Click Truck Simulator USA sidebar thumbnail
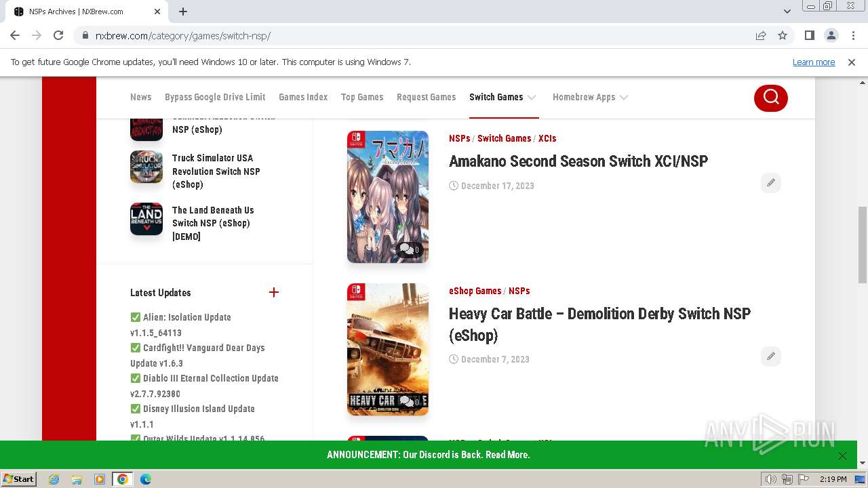868x488 pixels. coord(146,167)
